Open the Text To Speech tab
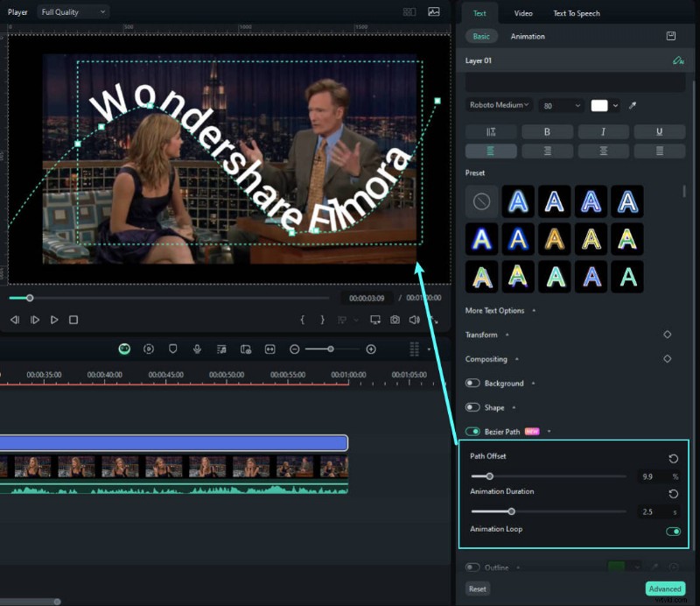 pyautogui.click(x=576, y=13)
